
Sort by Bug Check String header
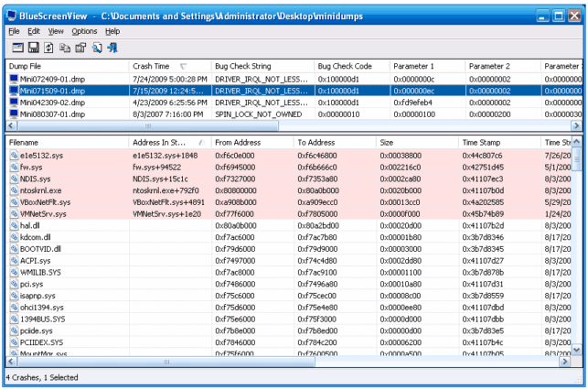click(x=262, y=66)
